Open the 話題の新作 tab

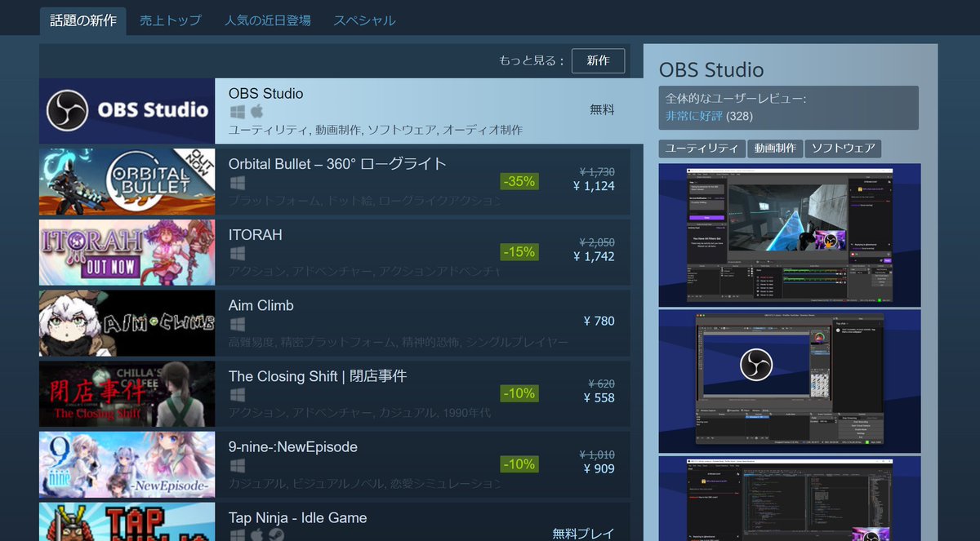tap(83, 20)
